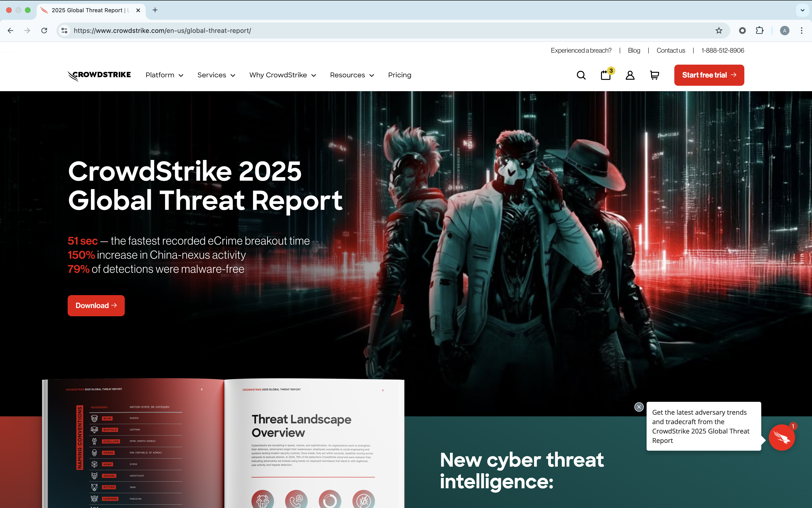Viewport: 812px width, 508px height.
Task: Click the URL address bar field
Action: pos(370,31)
